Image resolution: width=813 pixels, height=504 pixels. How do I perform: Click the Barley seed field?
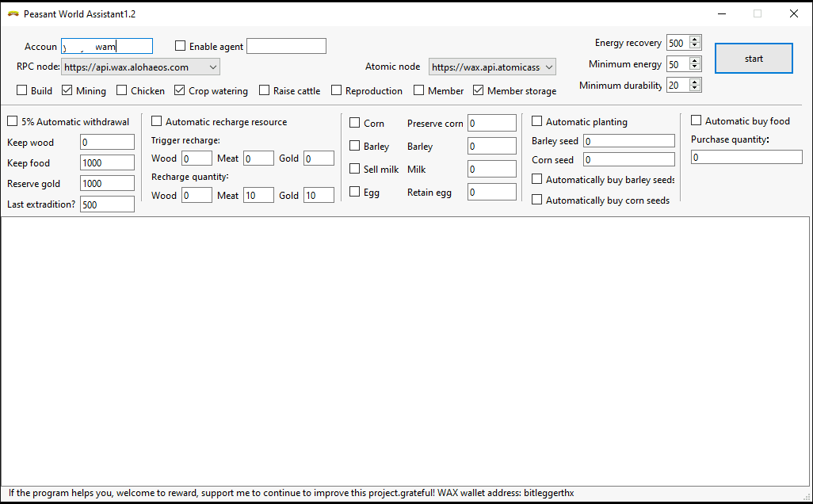(629, 141)
